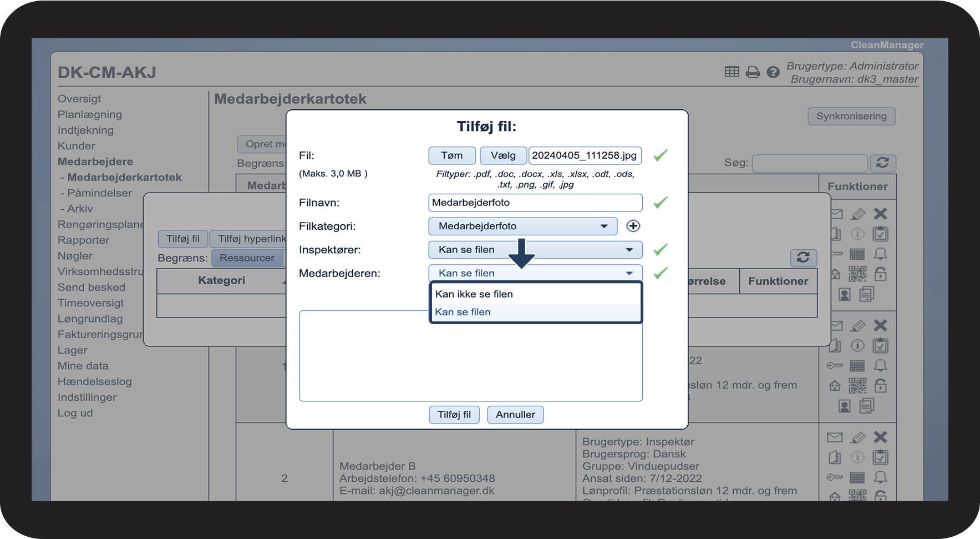Open Oversigt in the sidebar

79,99
